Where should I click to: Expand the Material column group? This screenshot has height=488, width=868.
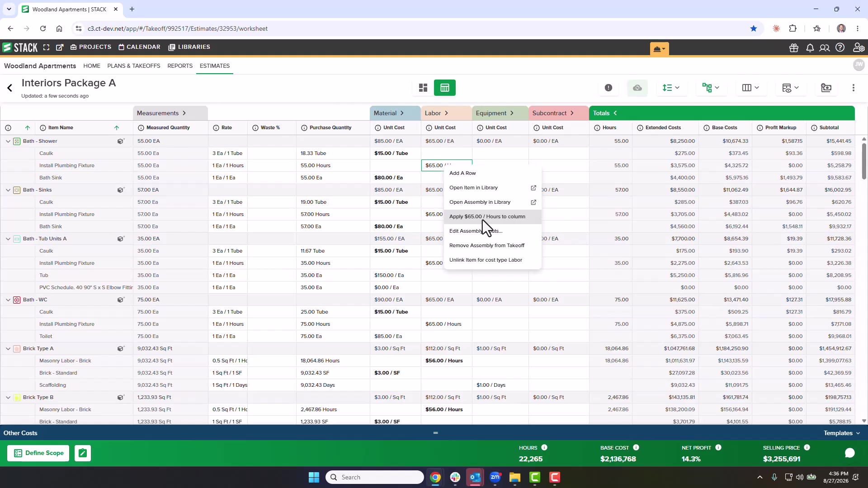point(402,113)
